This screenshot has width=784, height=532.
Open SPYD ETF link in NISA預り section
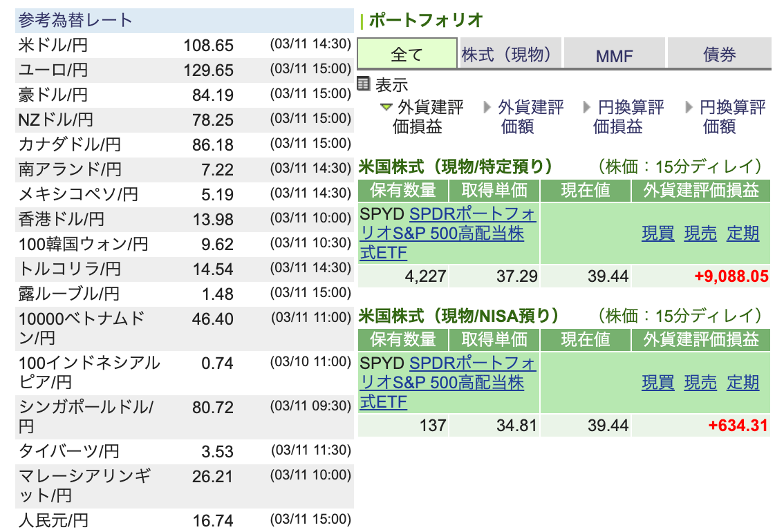point(447,383)
